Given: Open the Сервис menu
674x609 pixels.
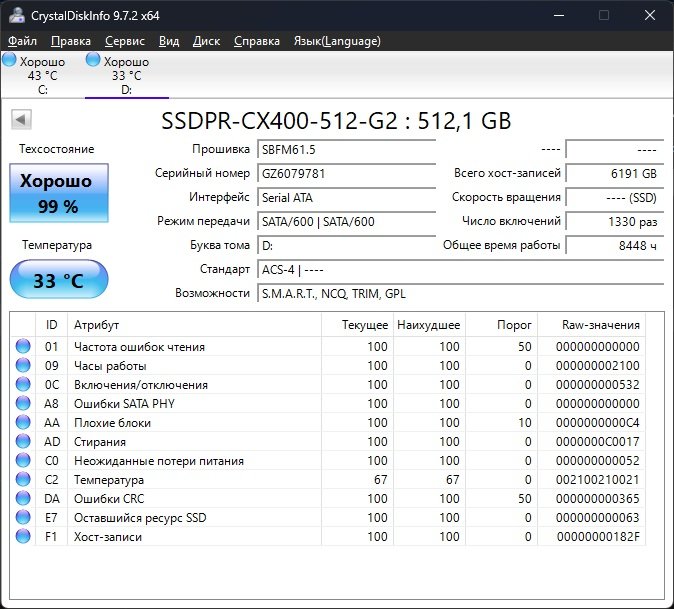Looking at the screenshot, I should [x=124, y=41].
